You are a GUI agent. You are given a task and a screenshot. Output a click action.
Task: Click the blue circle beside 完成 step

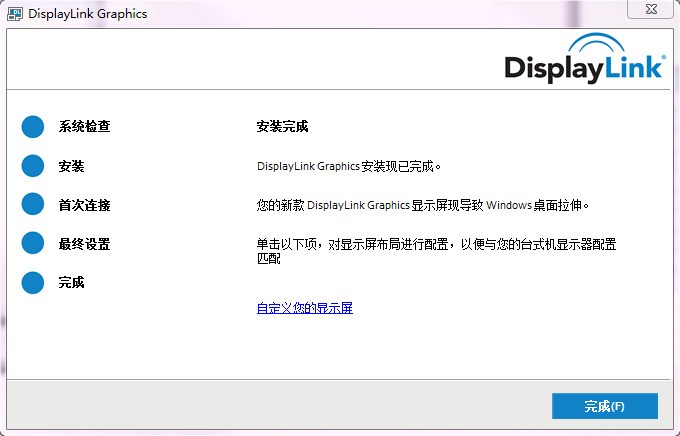tap(33, 282)
